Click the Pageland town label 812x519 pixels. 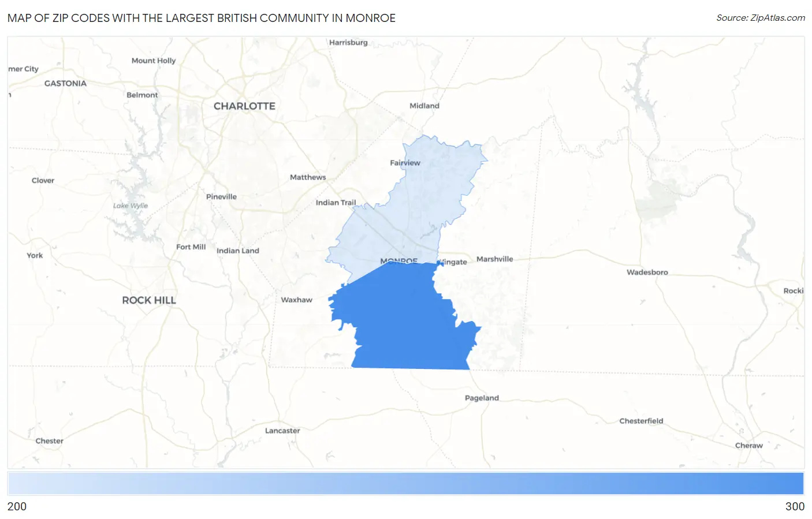coord(482,398)
